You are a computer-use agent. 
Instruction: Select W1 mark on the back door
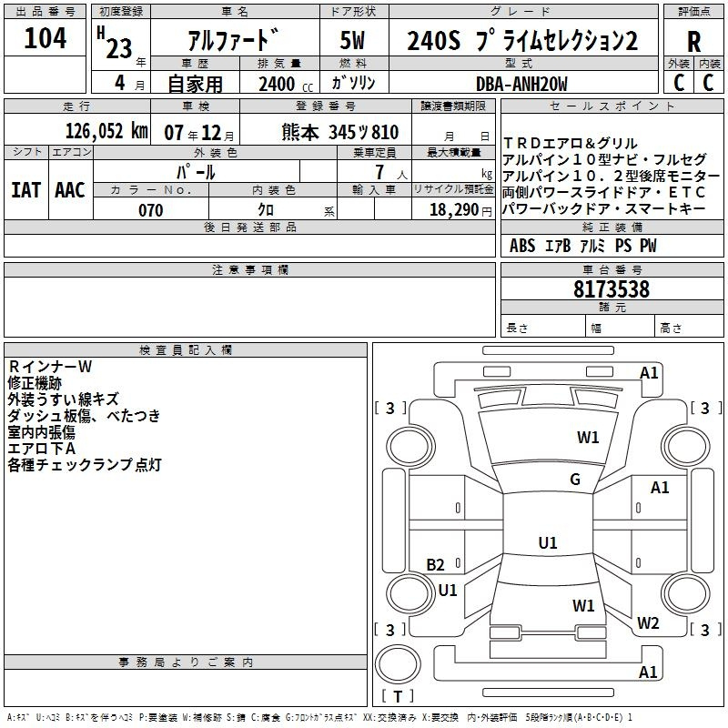tap(583, 606)
